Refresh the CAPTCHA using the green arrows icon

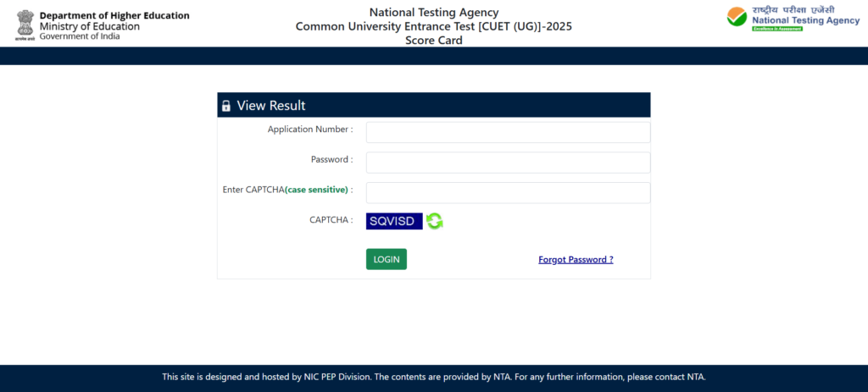coord(435,221)
